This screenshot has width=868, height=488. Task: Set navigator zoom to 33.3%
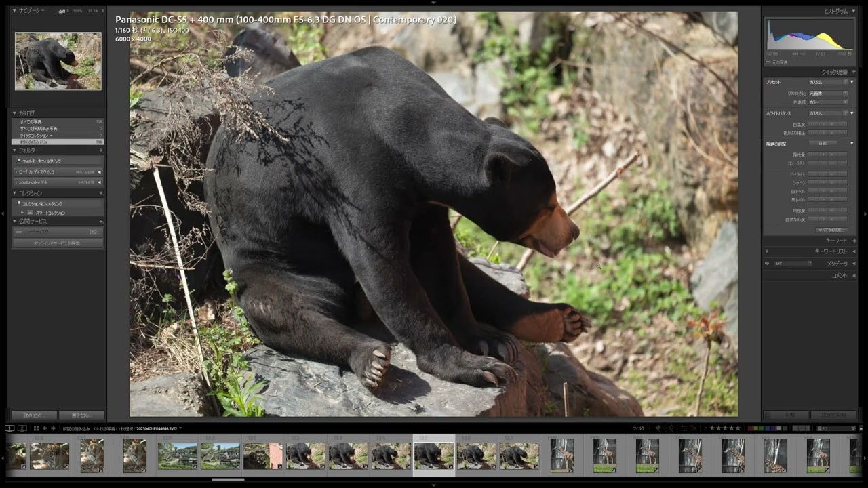[93, 12]
